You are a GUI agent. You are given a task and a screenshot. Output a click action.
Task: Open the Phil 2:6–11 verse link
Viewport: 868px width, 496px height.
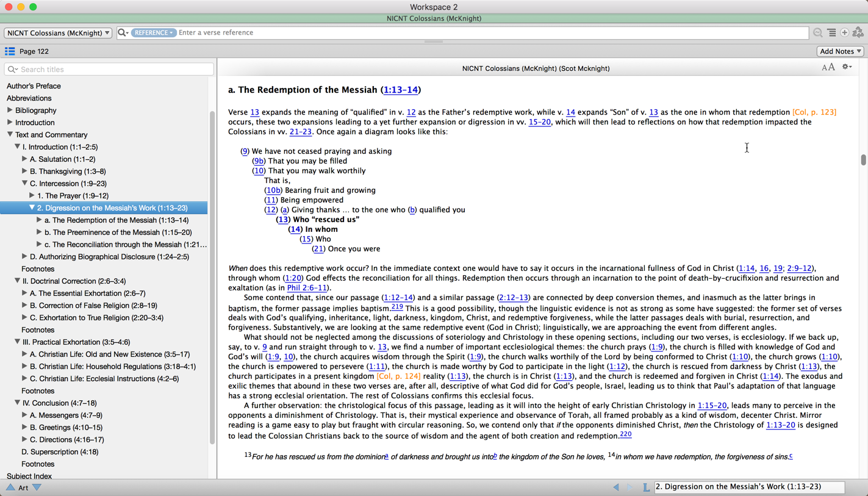pyautogui.click(x=307, y=288)
